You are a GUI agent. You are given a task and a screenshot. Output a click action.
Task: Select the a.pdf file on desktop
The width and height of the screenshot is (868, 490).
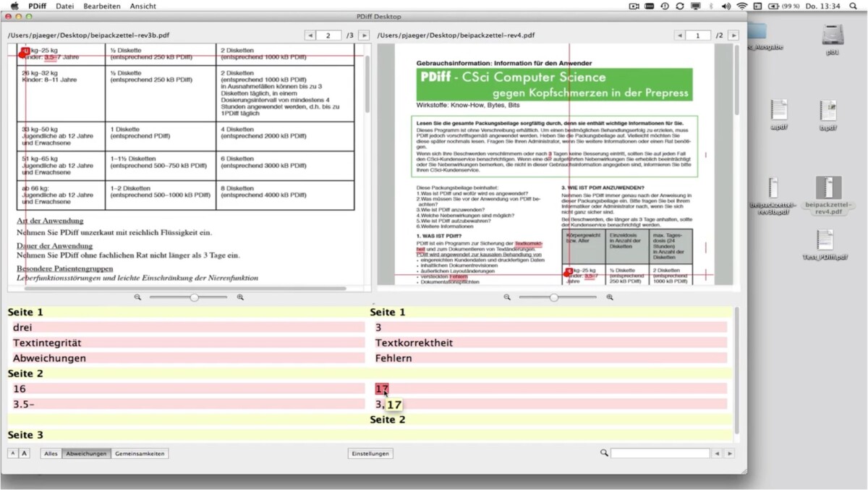[778, 115]
